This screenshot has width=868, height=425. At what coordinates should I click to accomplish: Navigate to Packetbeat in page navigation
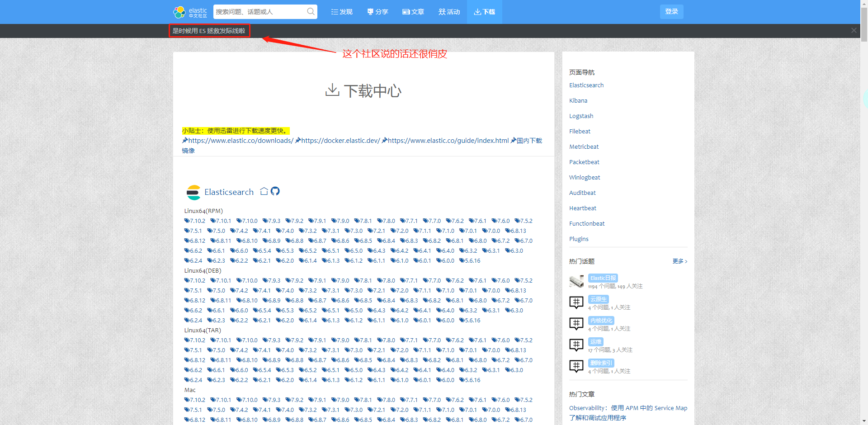[584, 162]
